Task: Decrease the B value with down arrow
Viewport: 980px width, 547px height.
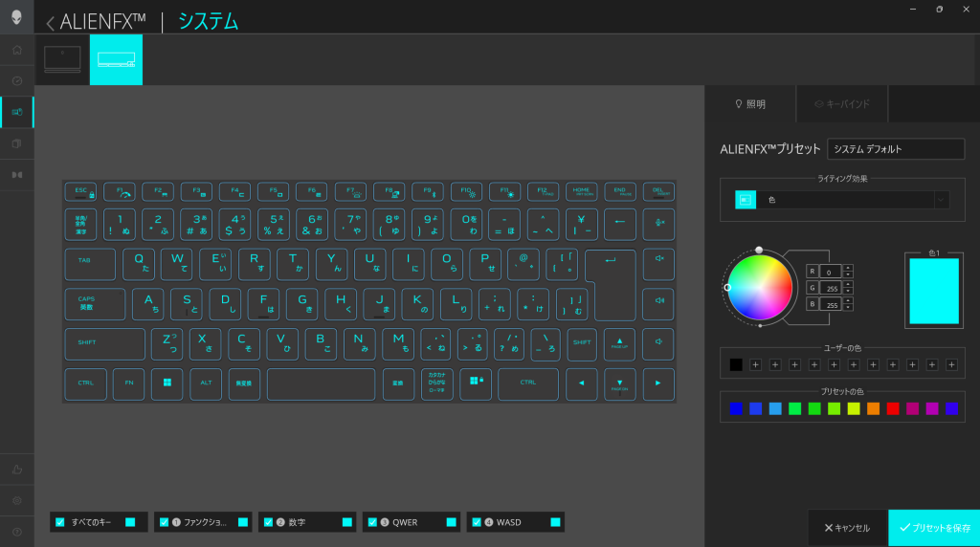Action: click(848, 309)
